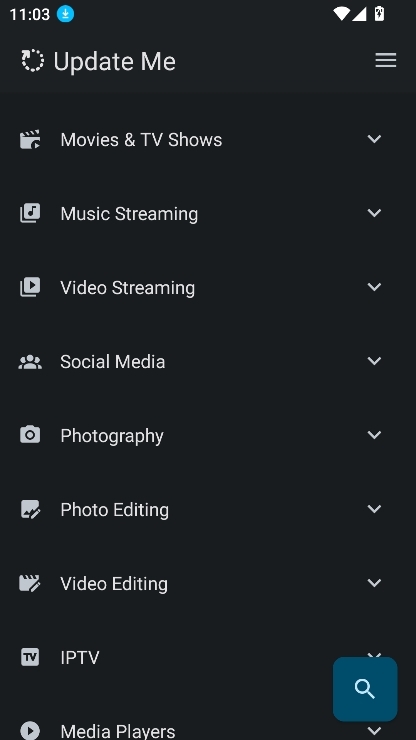416x740 pixels.
Task: Expand the Movies & TV Shows chevron
Action: coord(374,139)
